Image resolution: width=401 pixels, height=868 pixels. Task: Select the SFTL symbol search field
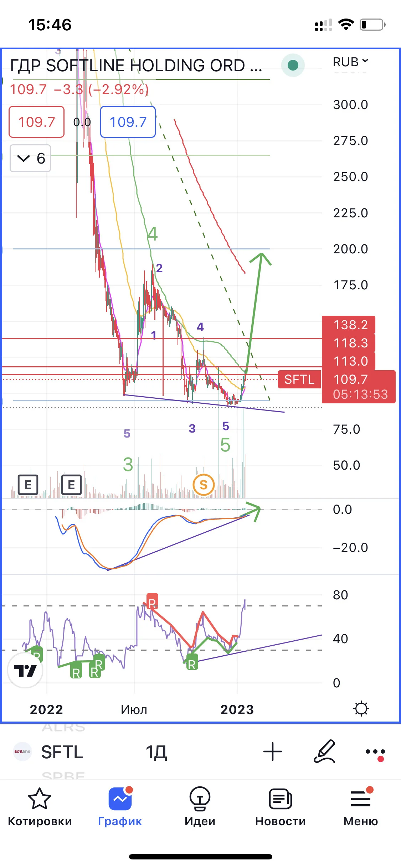(62, 752)
